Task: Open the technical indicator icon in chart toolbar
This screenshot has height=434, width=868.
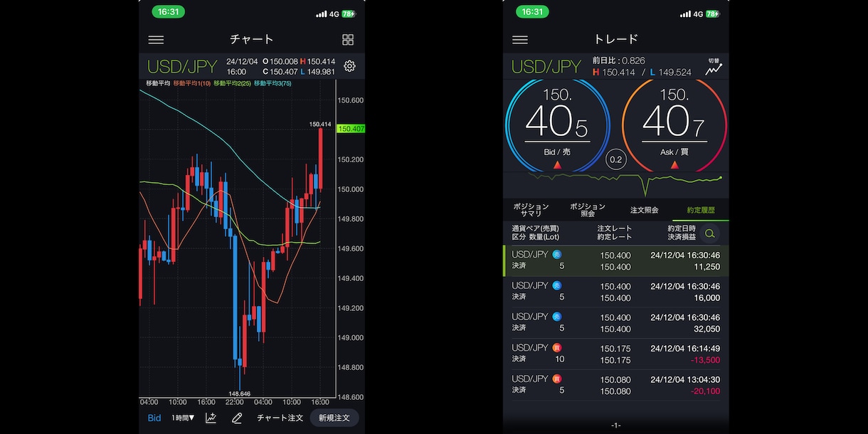Action: pos(211,418)
